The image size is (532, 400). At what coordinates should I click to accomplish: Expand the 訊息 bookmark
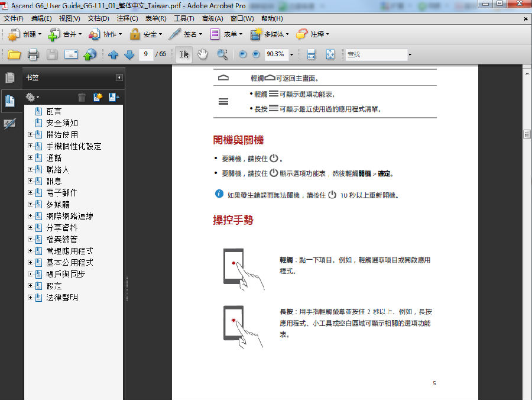tap(30, 180)
